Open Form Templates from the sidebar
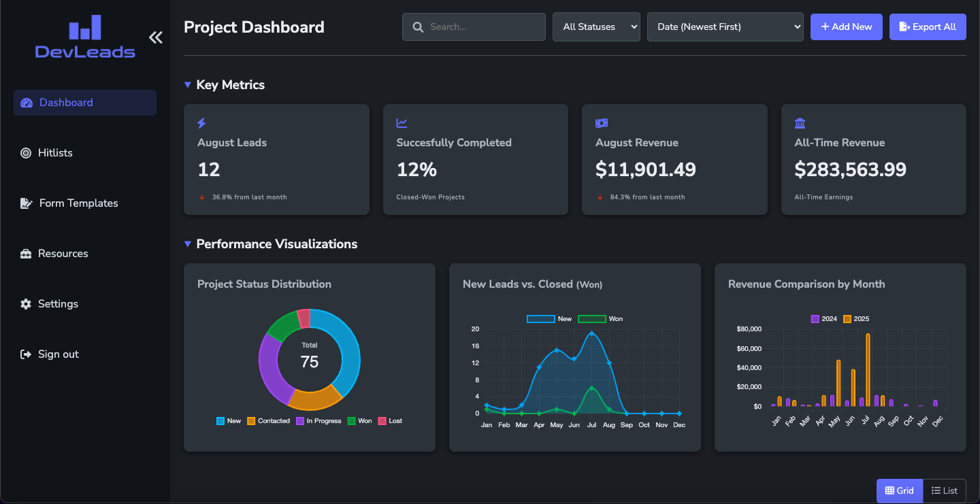 tap(85, 203)
